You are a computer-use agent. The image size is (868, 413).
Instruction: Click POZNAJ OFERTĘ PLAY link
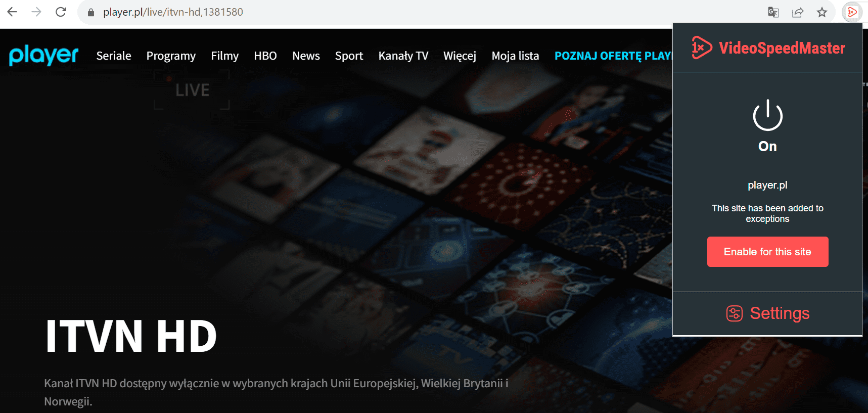click(613, 56)
